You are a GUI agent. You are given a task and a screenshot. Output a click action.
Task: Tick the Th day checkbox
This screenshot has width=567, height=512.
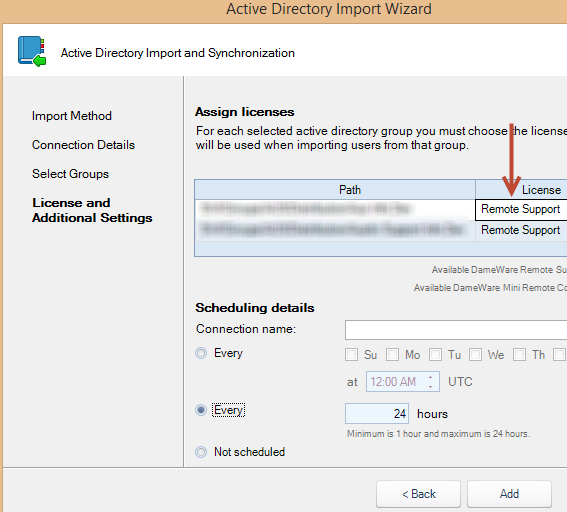tap(519, 355)
